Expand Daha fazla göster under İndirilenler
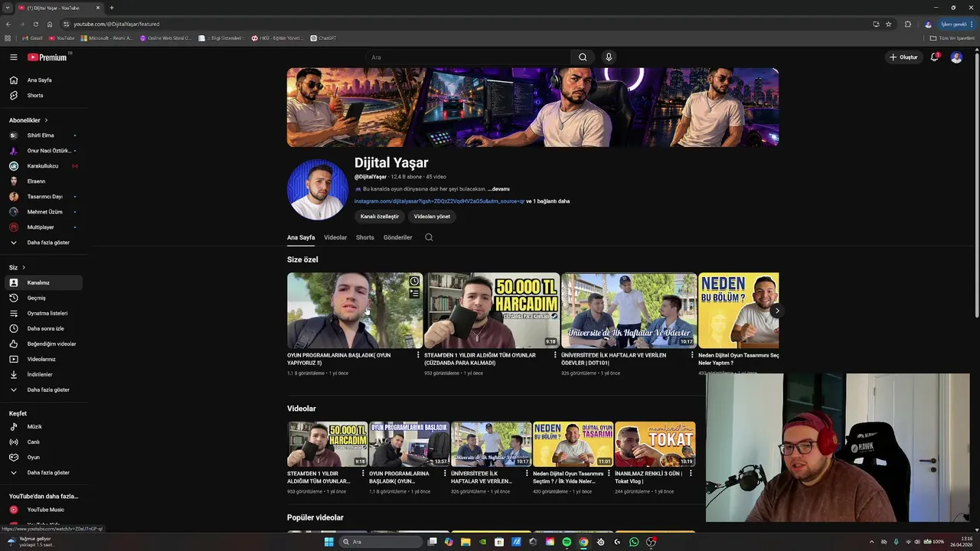Image resolution: width=980 pixels, height=551 pixels. [44, 390]
